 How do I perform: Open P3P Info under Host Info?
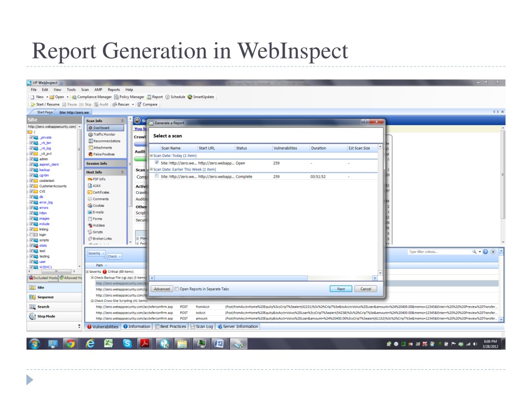click(97, 179)
